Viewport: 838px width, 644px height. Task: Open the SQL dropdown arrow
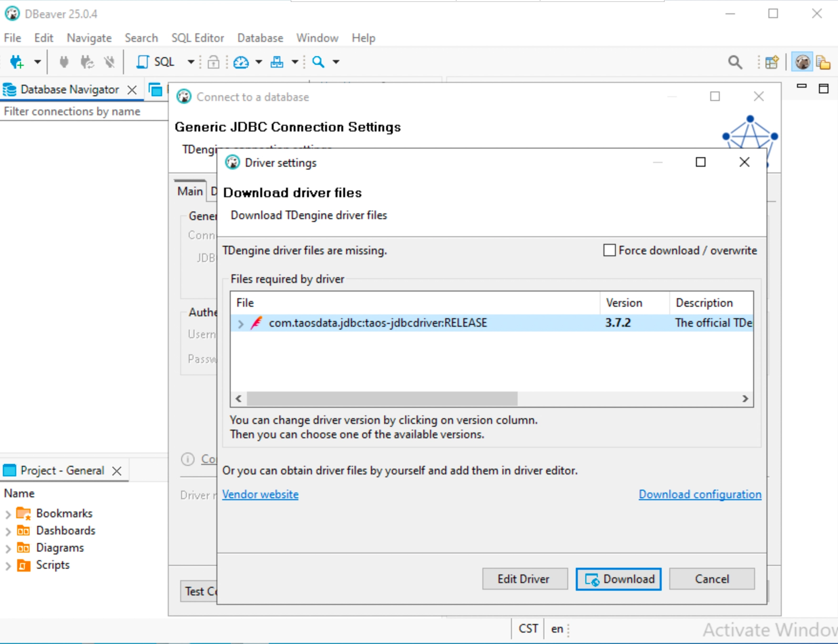[191, 62]
